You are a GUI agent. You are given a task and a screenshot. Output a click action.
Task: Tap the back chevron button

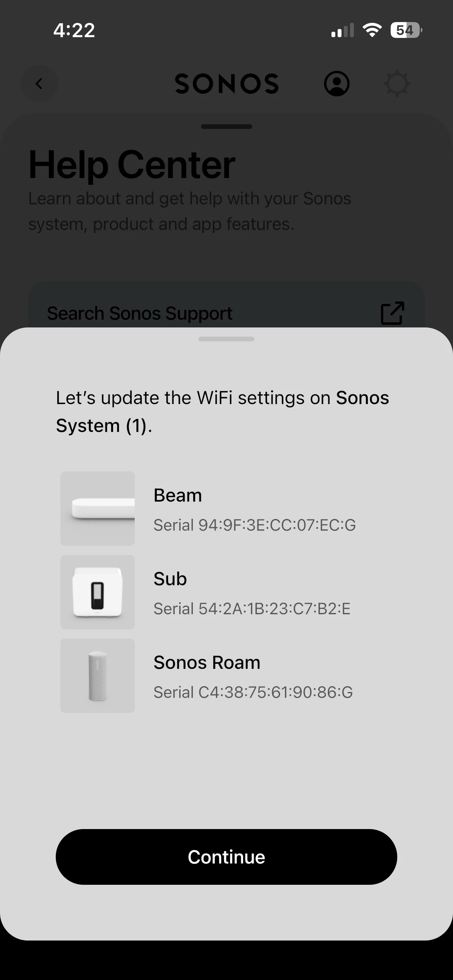[39, 84]
